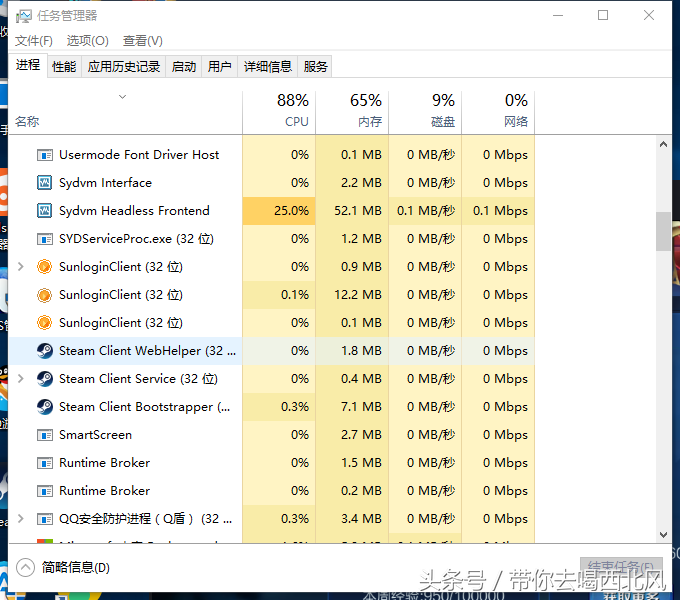
Task: Click the 52.1 MB memory cell
Action: [x=352, y=211]
